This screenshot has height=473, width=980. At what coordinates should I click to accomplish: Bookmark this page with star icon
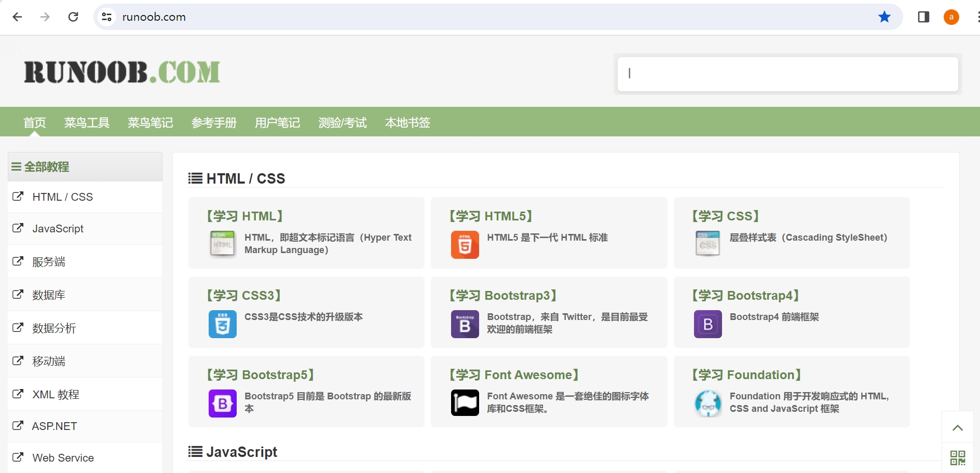click(x=884, y=17)
